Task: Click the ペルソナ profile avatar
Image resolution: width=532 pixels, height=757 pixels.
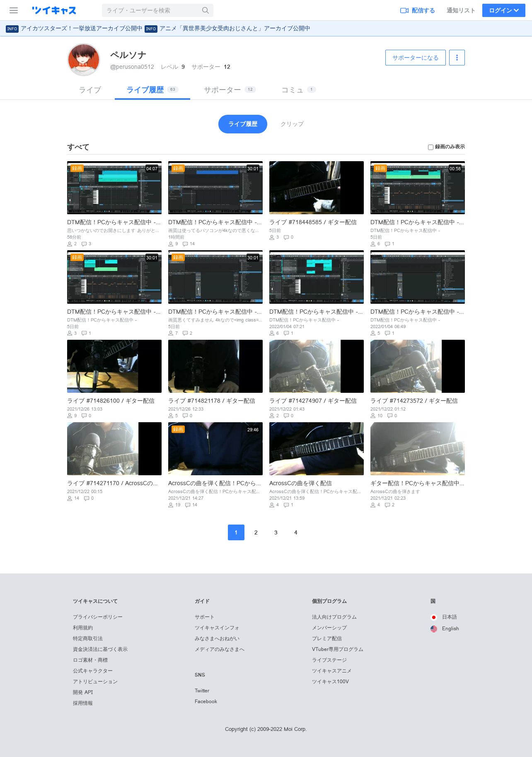Action: [x=84, y=60]
